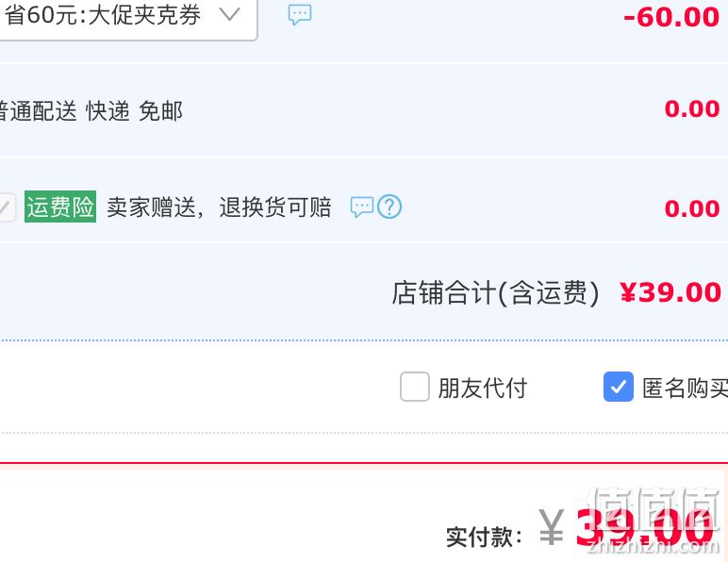Click the green 运费险 tag
This screenshot has height=562, width=728.
click(x=60, y=207)
